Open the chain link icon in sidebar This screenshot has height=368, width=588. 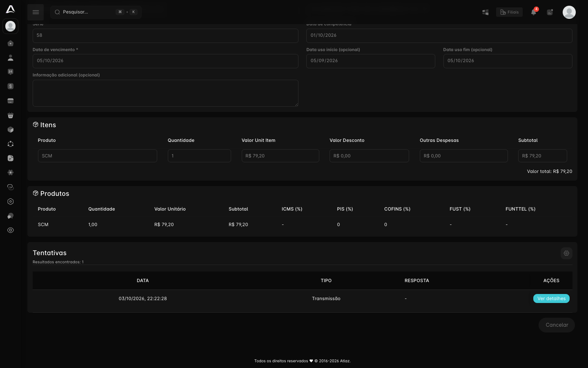11,187
